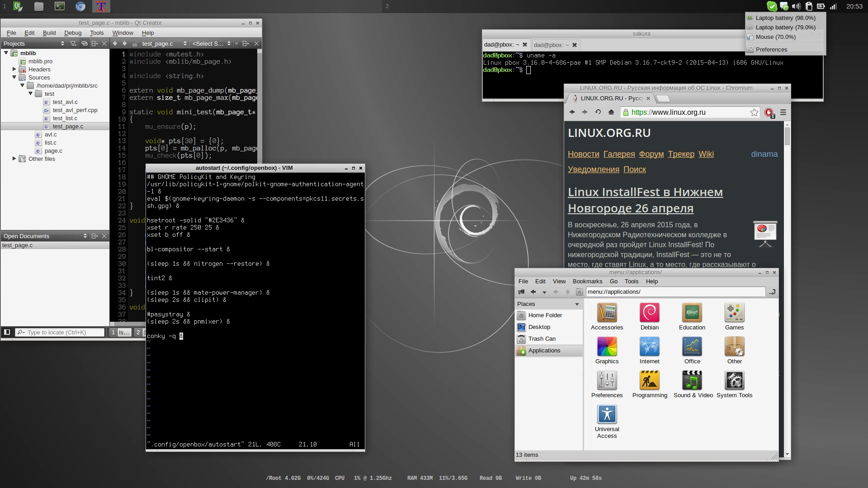Viewport: 868px width, 488px height.
Task: Go forward in Qt Creator editor history
Action: [124, 43]
